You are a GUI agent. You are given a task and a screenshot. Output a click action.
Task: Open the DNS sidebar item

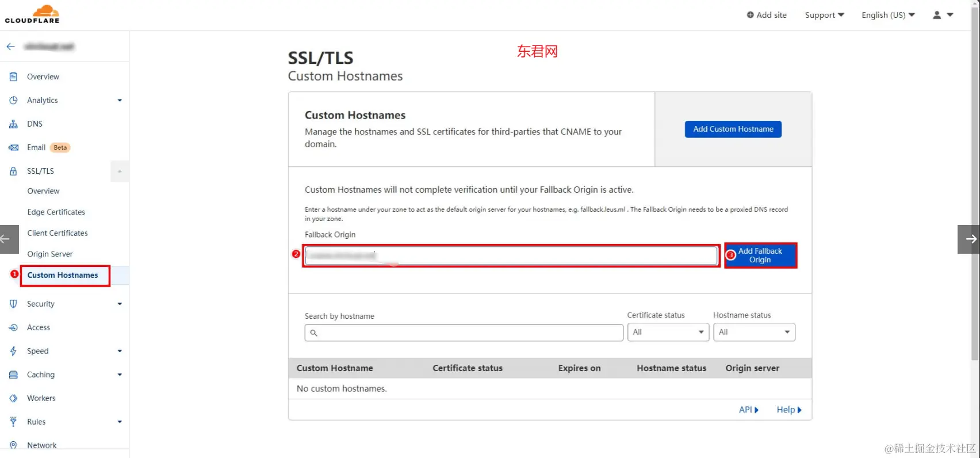35,124
